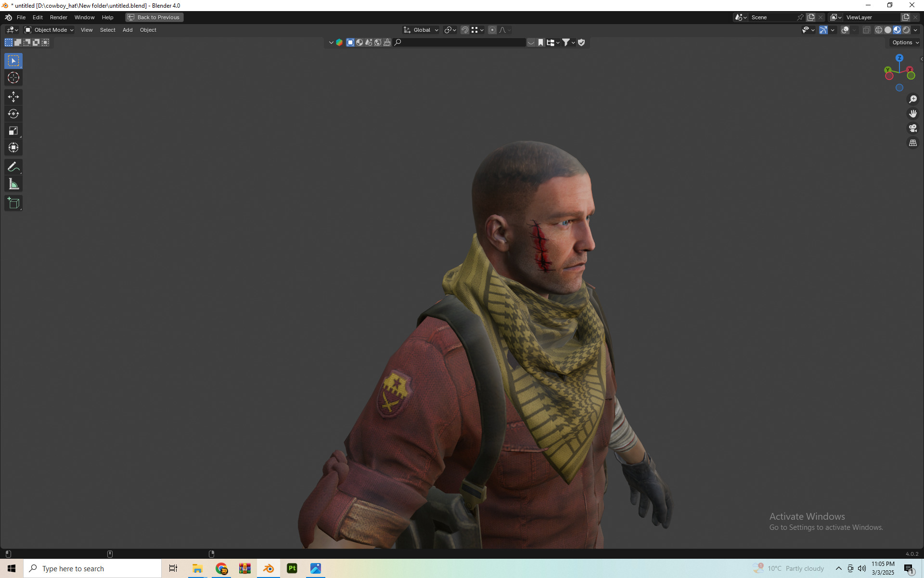Switch to material preview shading
The image size is (924, 578).
pos(897,30)
